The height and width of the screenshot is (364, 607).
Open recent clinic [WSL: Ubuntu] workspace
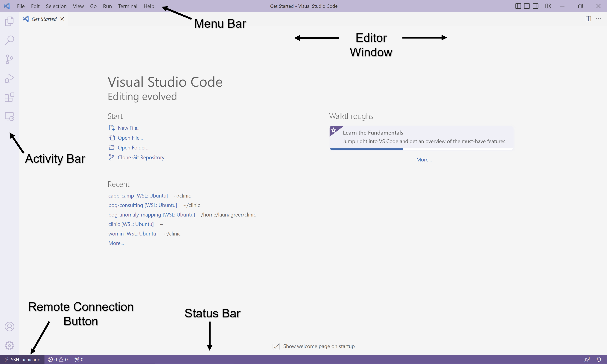131,224
